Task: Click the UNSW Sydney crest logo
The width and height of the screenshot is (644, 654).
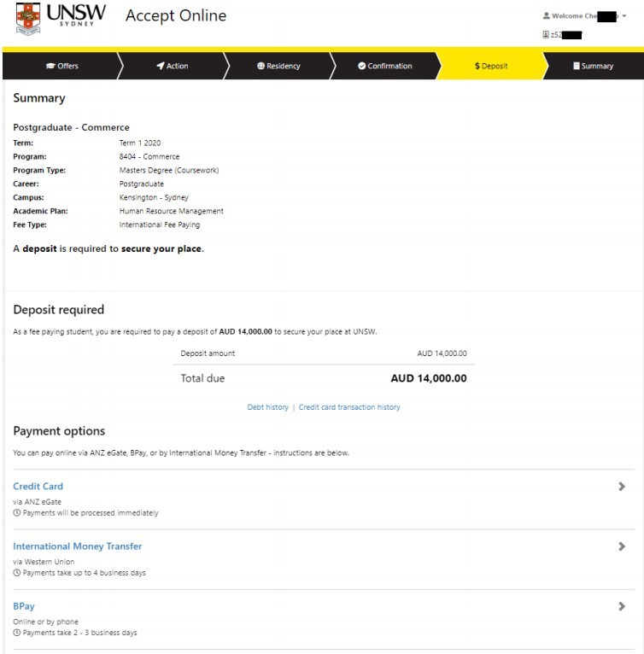Action: tap(28, 19)
